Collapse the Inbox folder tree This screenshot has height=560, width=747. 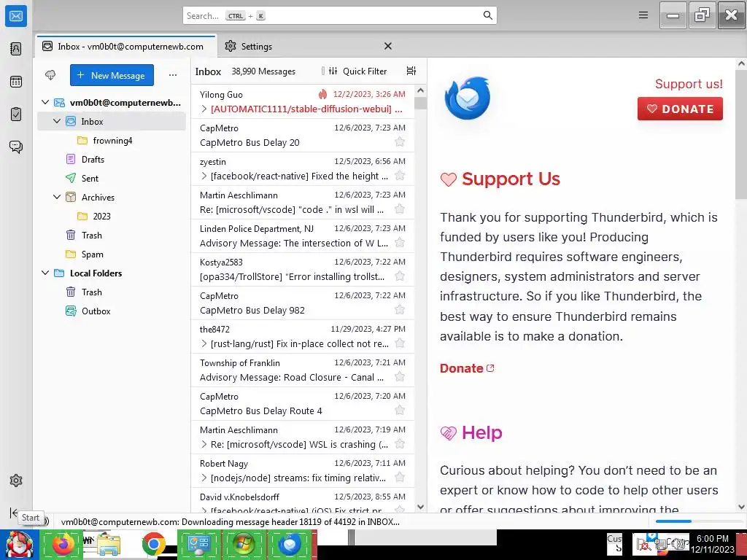(x=57, y=121)
